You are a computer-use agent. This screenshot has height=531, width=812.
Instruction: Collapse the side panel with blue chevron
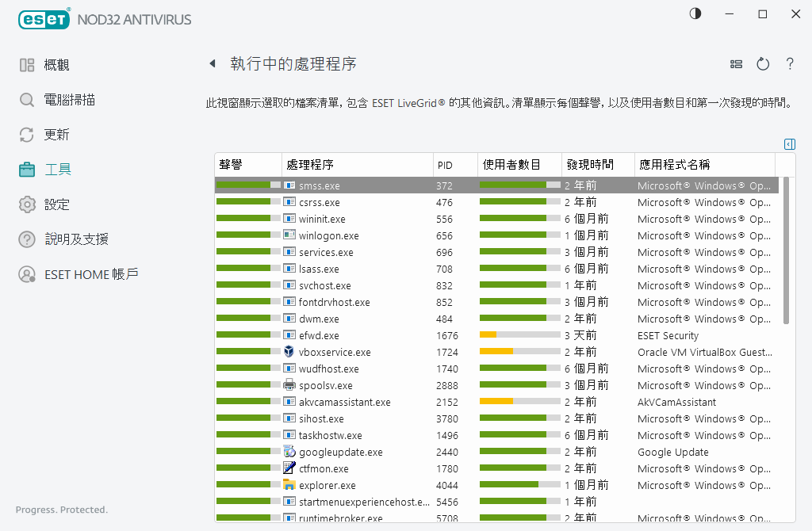click(x=789, y=144)
